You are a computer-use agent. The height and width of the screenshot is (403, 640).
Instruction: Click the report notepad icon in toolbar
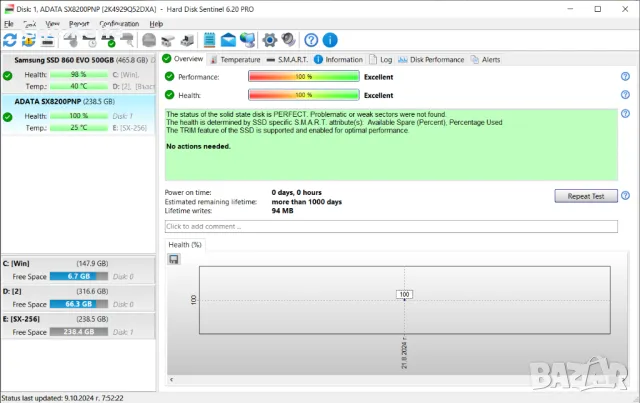[x=210, y=40]
